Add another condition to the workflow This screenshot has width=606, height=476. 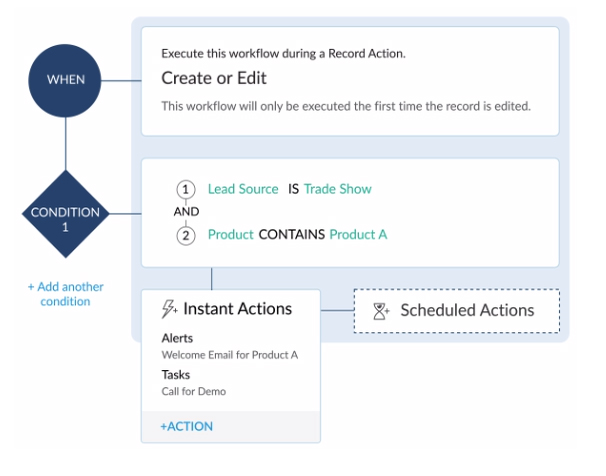65,294
